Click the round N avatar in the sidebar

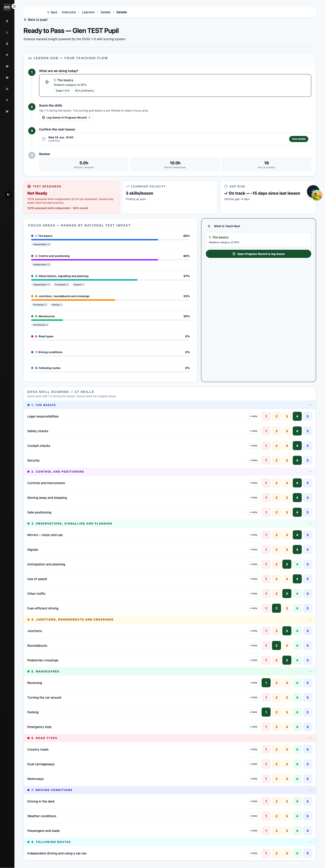pyautogui.click(x=8, y=194)
